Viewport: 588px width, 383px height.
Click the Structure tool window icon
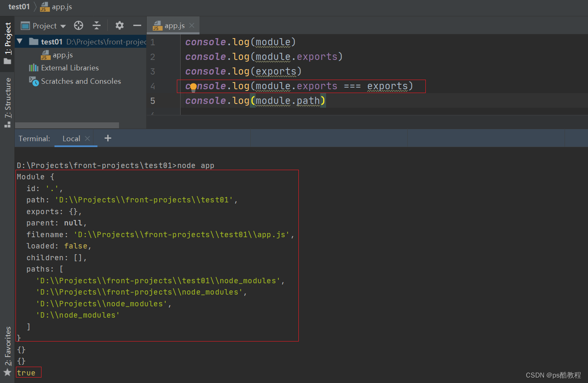pos(7,124)
